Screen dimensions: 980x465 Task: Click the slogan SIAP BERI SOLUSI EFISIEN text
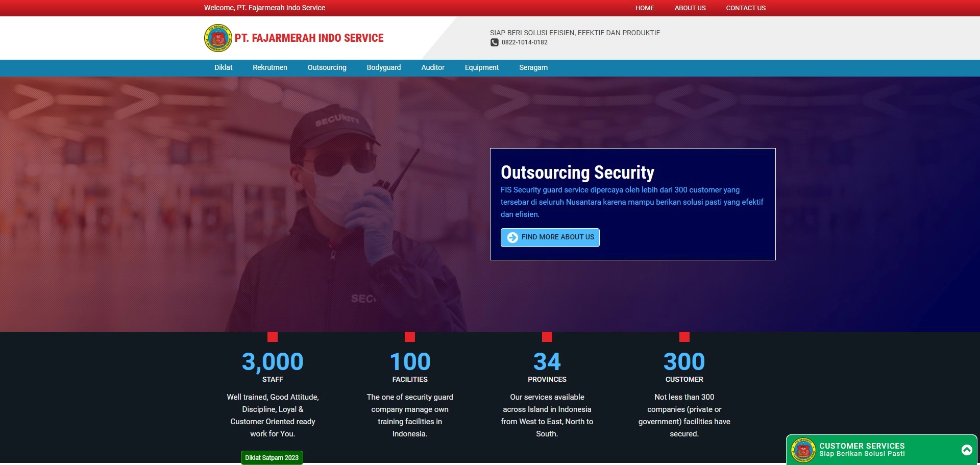tap(575, 33)
